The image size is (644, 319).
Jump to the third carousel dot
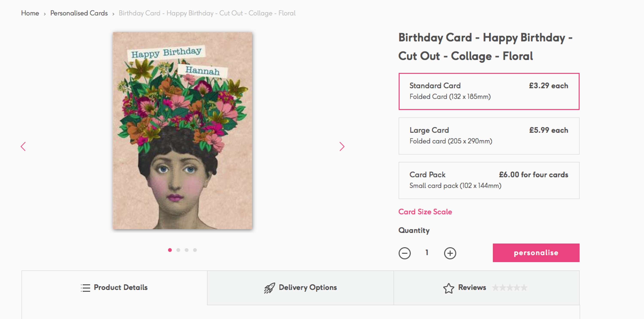pyautogui.click(x=187, y=250)
